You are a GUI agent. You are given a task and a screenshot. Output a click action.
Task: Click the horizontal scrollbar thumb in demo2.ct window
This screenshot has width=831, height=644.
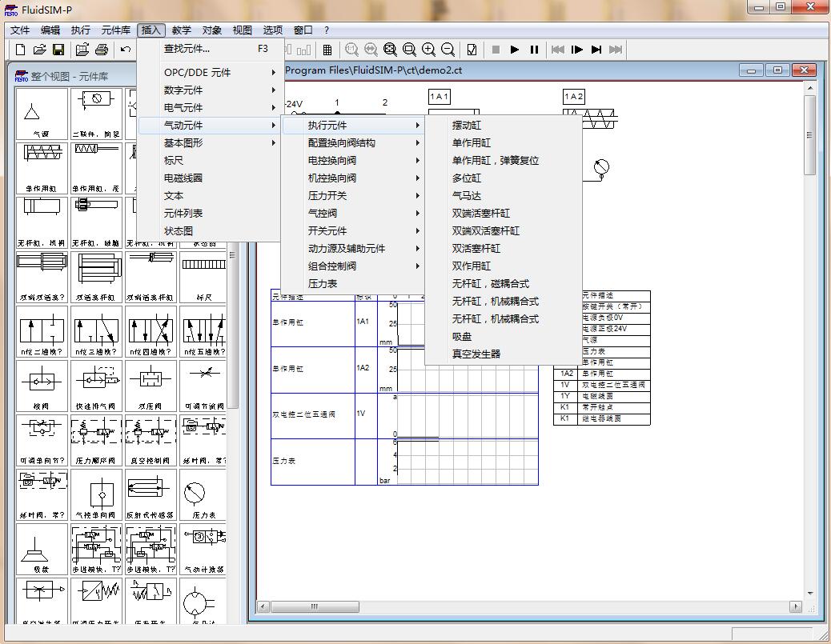(315, 606)
